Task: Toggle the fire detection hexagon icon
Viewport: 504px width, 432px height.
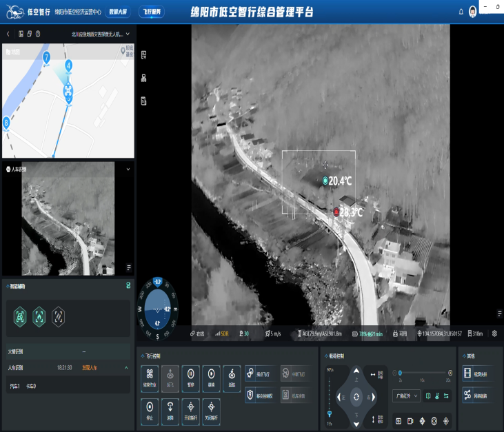Action: (39, 316)
